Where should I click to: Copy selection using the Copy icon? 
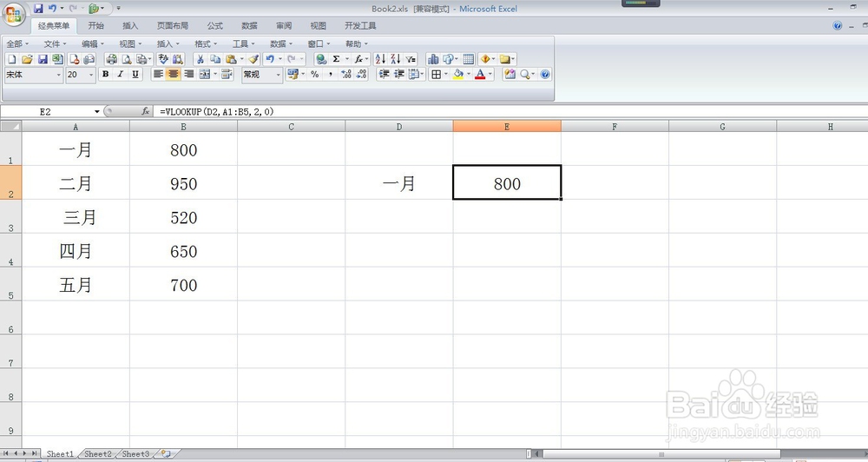[215, 59]
